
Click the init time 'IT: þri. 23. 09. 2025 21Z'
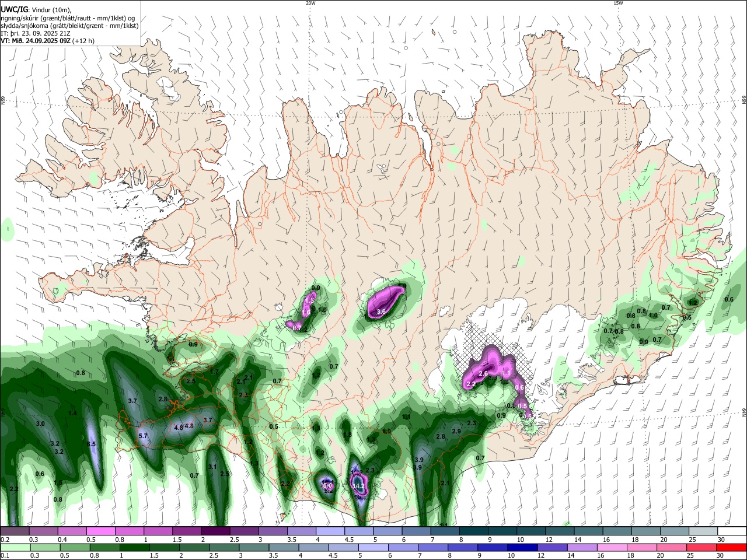point(36,33)
